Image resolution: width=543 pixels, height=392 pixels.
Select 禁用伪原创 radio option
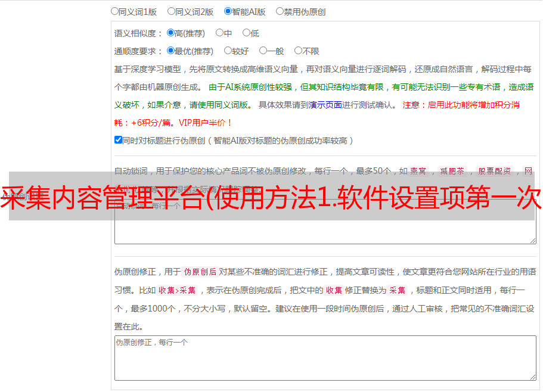click(x=280, y=11)
